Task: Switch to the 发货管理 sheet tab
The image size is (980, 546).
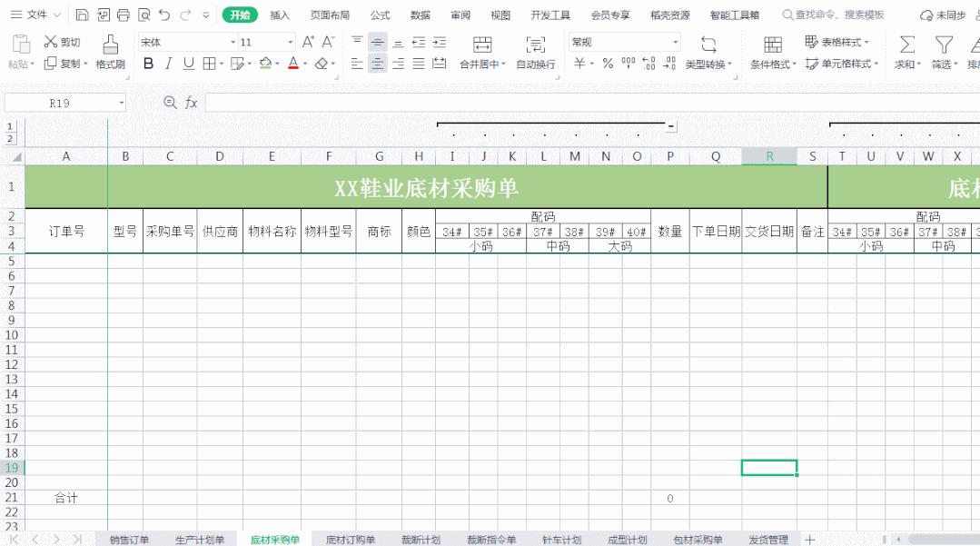Action: click(x=767, y=538)
